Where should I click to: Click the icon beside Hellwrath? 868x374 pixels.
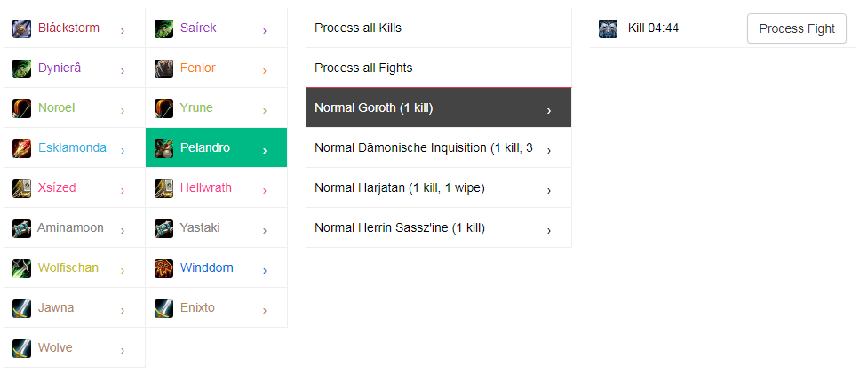pyautogui.click(x=163, y=188)
